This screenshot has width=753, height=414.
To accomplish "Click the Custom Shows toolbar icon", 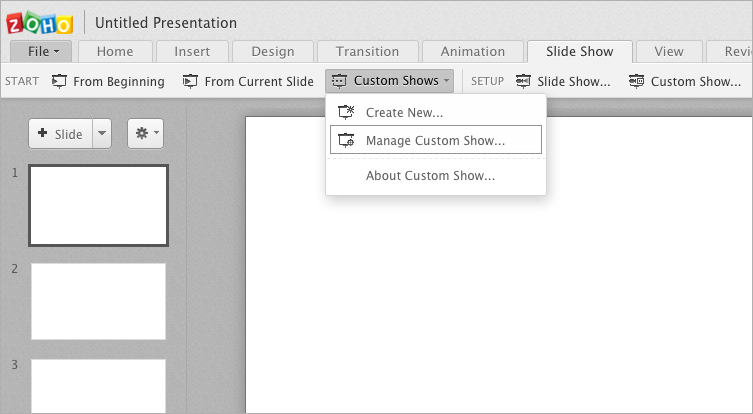I will pos(340,81).
